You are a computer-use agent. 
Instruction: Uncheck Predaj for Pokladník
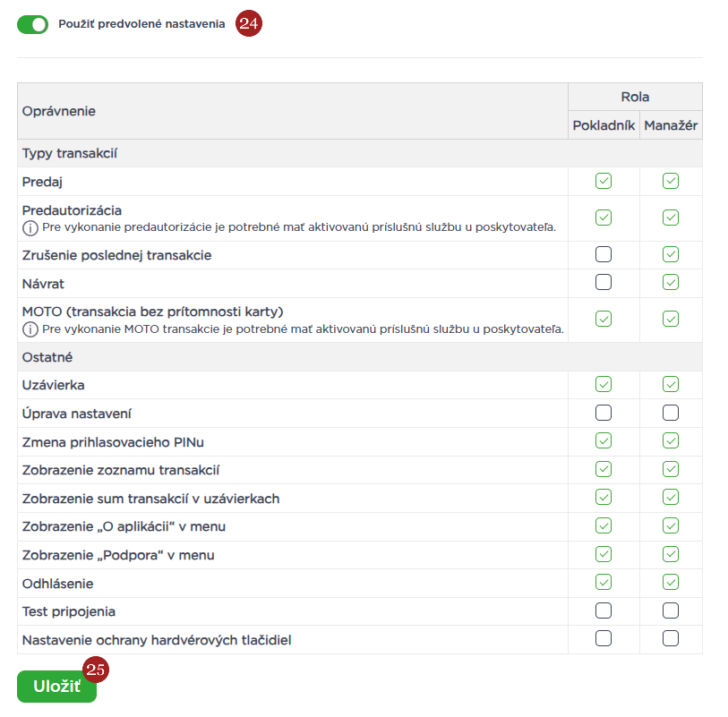[604, 182]
